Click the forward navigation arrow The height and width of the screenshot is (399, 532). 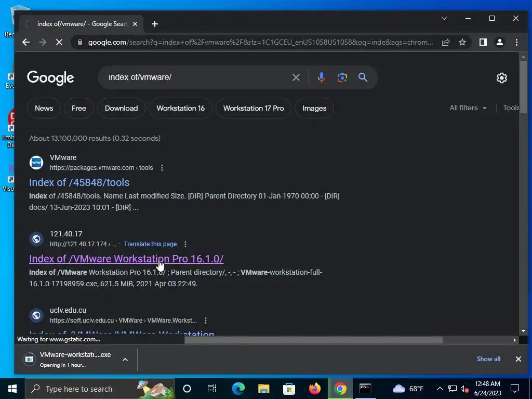43,42
